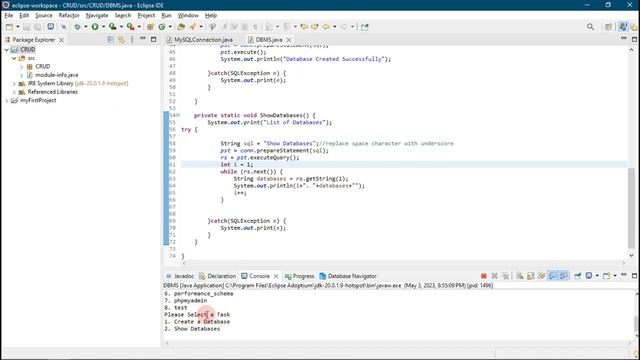Viewport: 640px width, 360px height.
Task: Click the Previous Annotation arrow icon
Action: [287, 27]
